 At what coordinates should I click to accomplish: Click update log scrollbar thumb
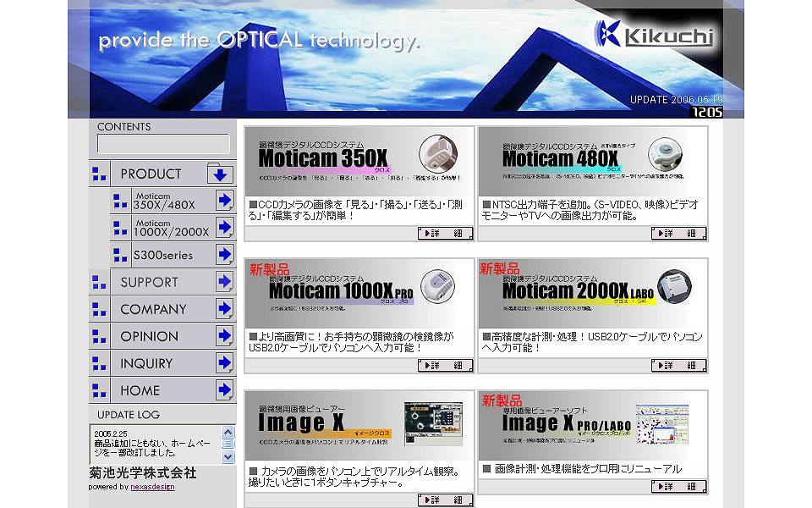tap(228, 444)
